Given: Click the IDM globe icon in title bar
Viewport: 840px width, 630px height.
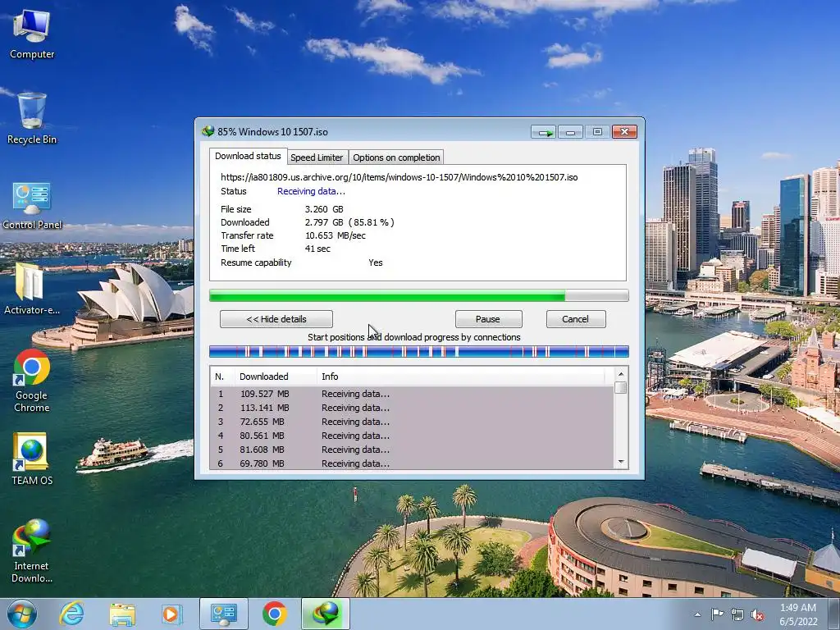Looking at the screenshot, I should (208, 131).
